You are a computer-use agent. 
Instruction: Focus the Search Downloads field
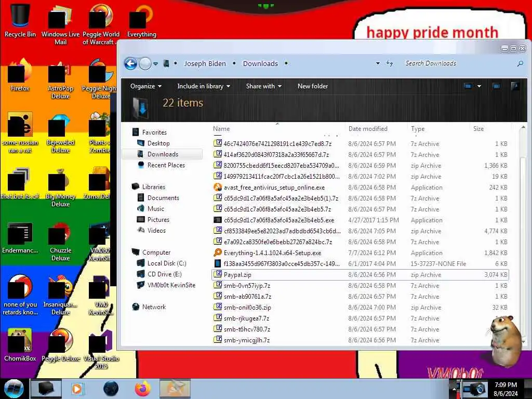459,63
